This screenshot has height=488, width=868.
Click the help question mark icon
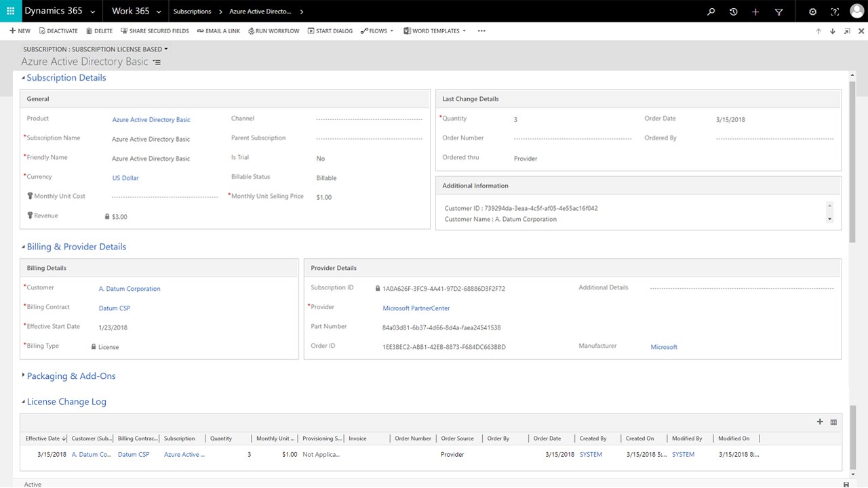835,12
